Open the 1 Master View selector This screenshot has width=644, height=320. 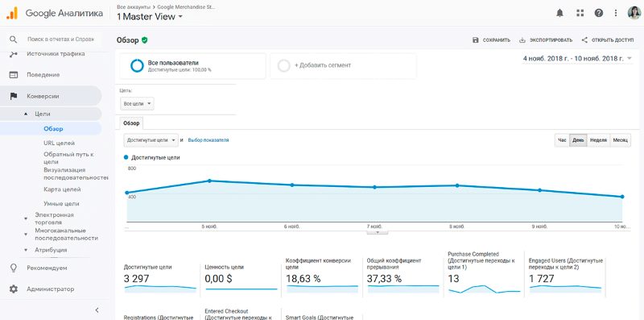pyautogui.click(x=150, y=17)
